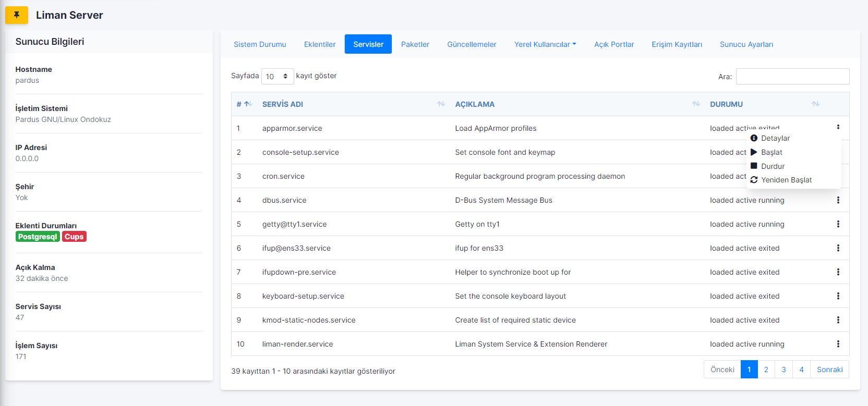The image size is (868, 406).
Task: Go to the Sonraki page
Action: point(829,370)
